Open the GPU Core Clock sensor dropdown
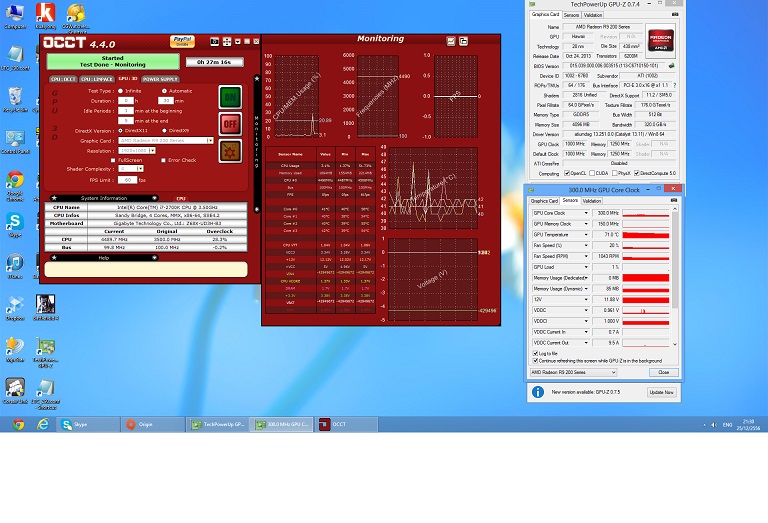 point(586,213)
